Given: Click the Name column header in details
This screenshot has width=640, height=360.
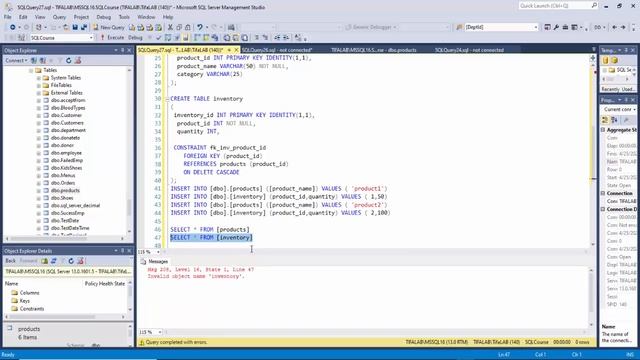Looking at the screenshot, I should click(x=11, y=283).
